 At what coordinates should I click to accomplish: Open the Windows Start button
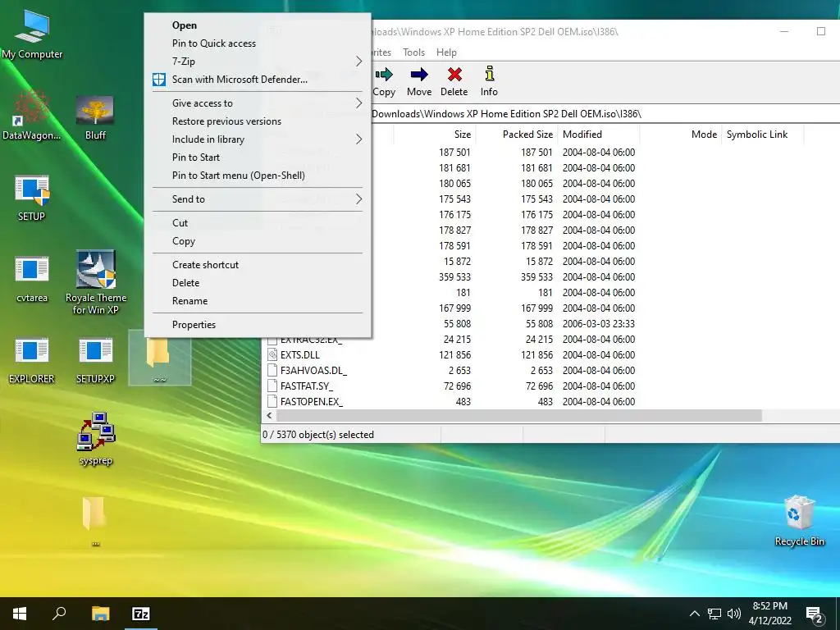(x=20, y=614)
